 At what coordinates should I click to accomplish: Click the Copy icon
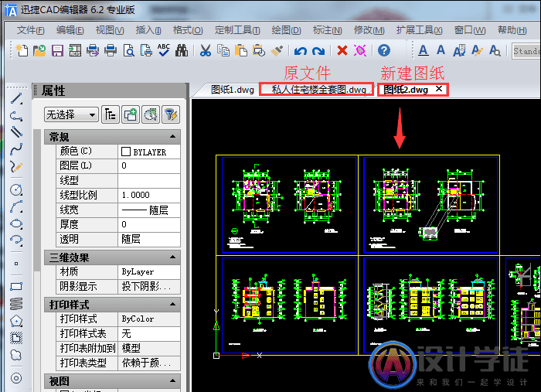click(223, 50)
